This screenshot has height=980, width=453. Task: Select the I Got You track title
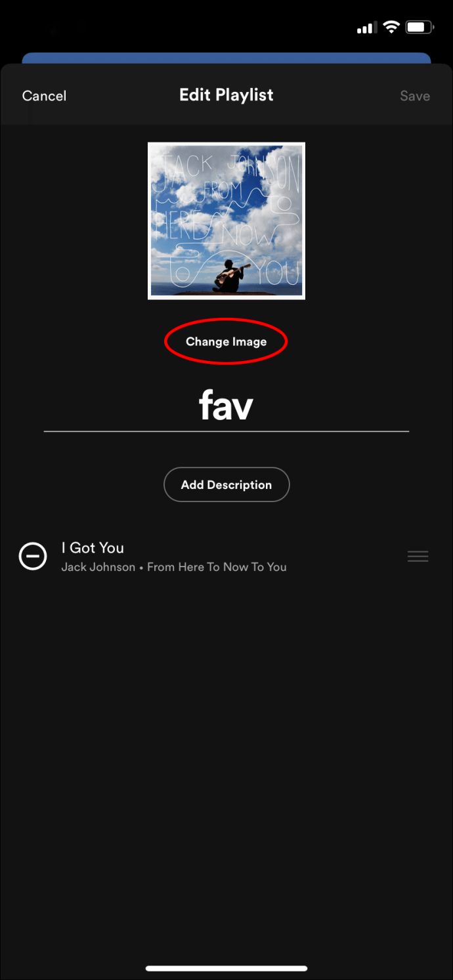[x=93, y=547]
